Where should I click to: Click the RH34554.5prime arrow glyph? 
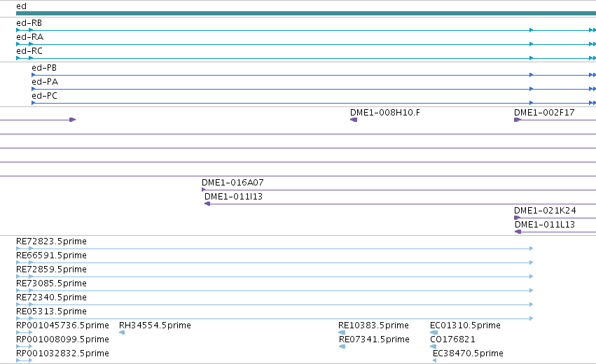[x=122, y=332]
